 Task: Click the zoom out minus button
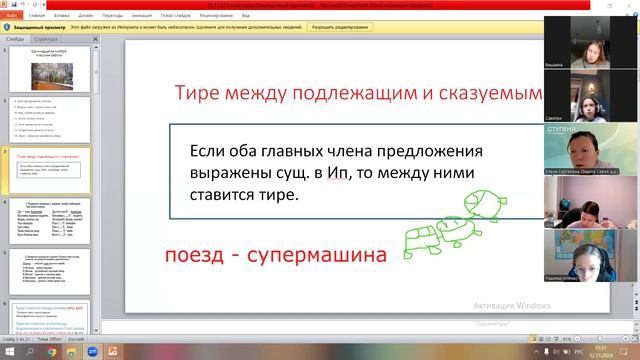tap(577, 339)
